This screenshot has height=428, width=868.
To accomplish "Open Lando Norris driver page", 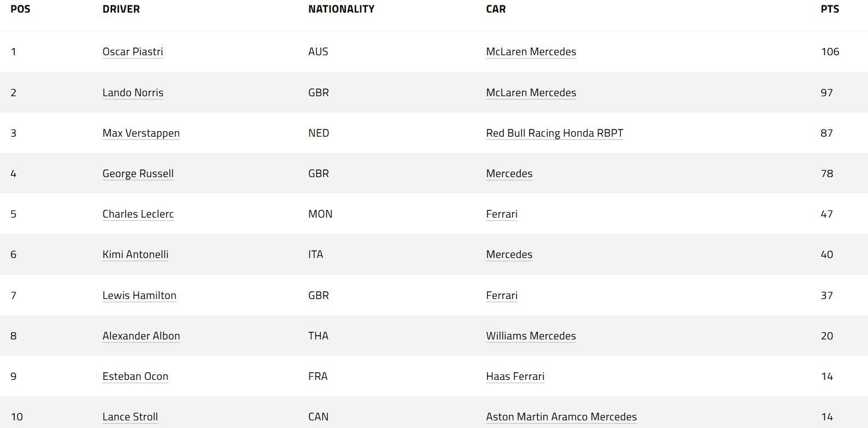I will click(133, 92).
